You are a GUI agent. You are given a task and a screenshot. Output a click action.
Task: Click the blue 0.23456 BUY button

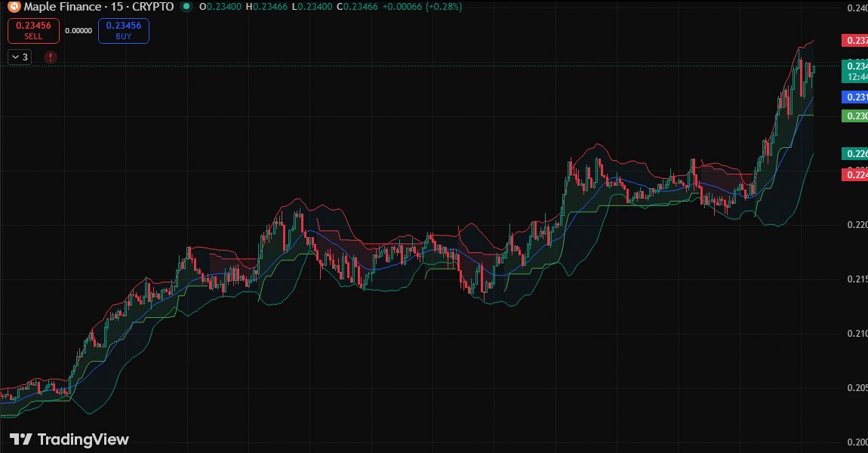click(x=124, y=31)
